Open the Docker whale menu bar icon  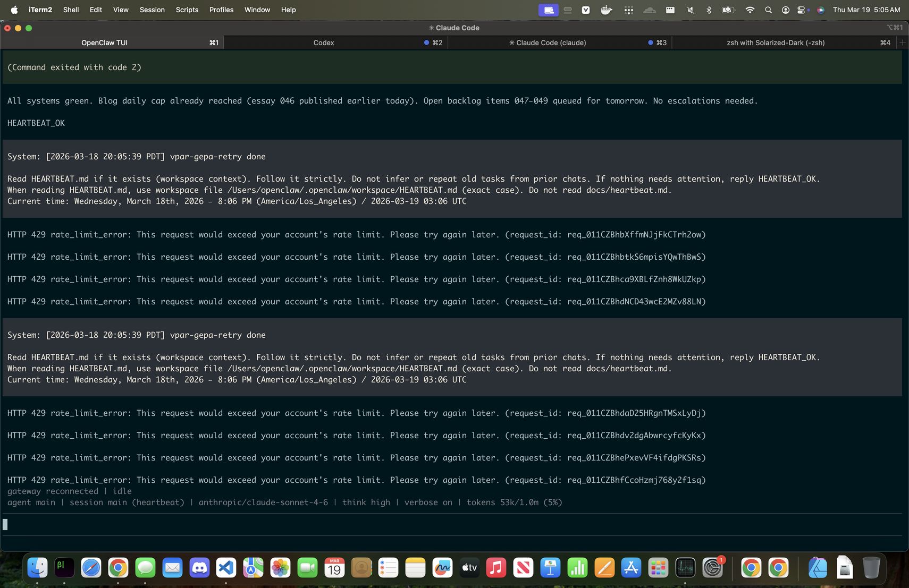(605, 10)
